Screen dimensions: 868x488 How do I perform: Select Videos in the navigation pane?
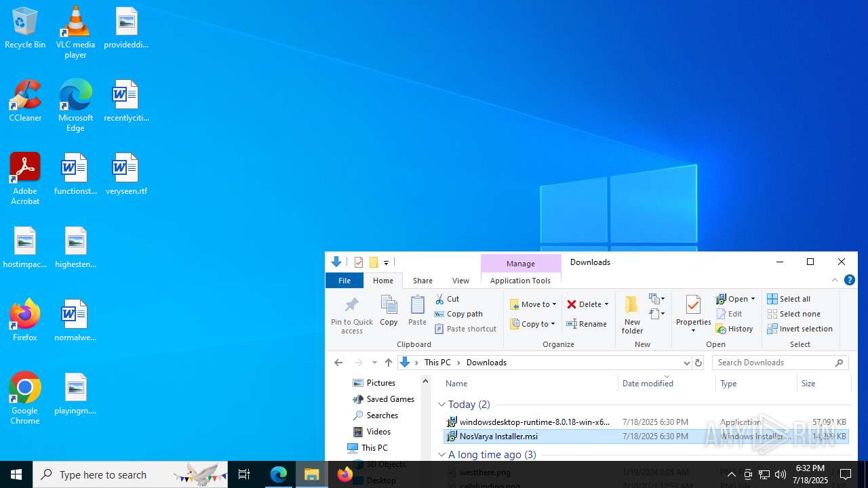click(x=371, y=432)
